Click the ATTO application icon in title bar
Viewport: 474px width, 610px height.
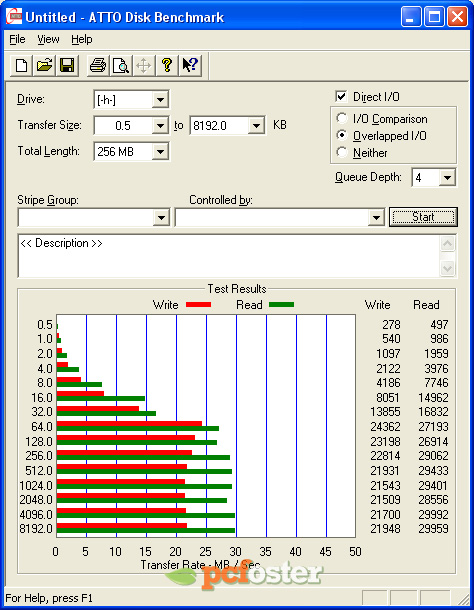(14, 17)
